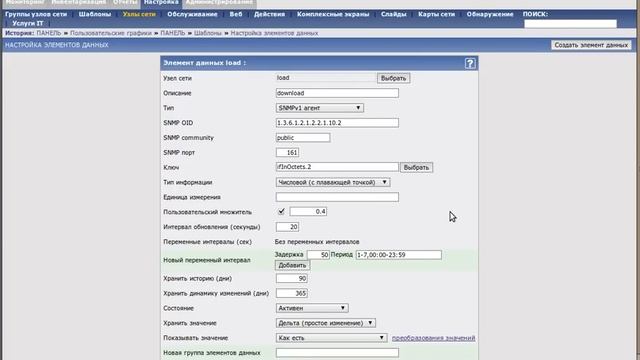Image resolution: width=640 pixels, height=360 pixels.
Task: Click the Хранить историю field with 90
Action: coord(291,278)
